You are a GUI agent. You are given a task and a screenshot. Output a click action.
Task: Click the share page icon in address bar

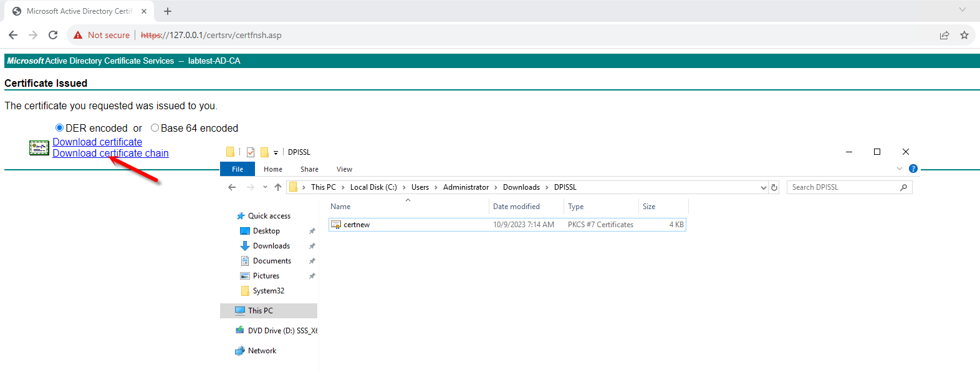tap(944, 35)
